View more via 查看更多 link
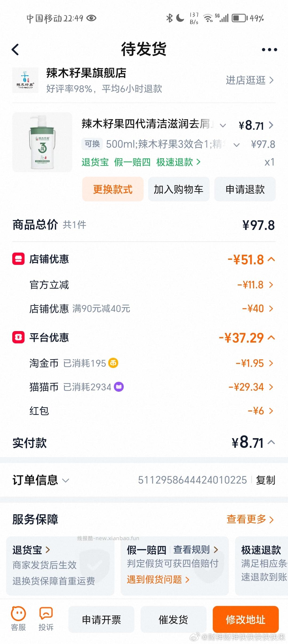This screenshot has height=644, width=288. (250, 519)
